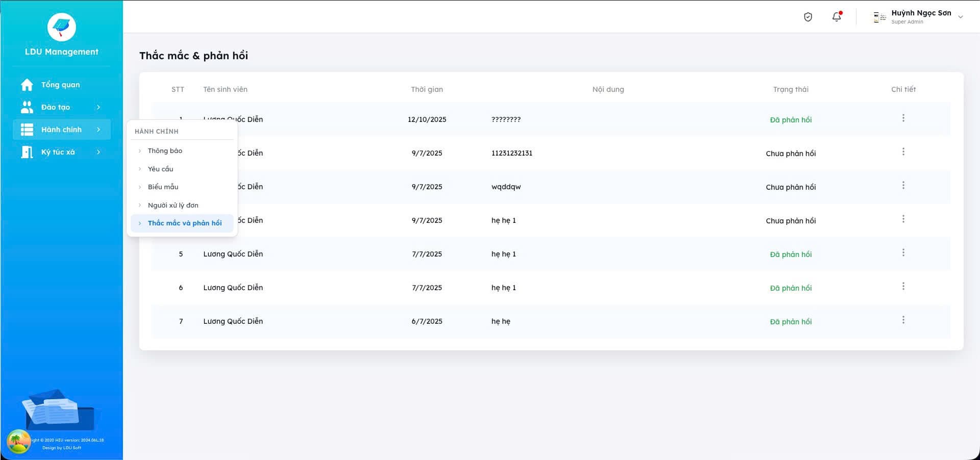
Task: Click Đã phản hồi status in row 7
Action: [791, 322]
